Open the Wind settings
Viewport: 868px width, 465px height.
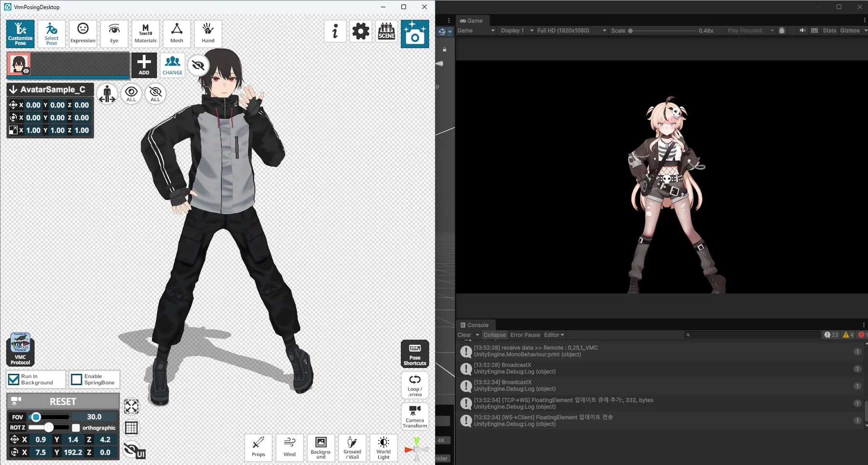pos(290,448)
